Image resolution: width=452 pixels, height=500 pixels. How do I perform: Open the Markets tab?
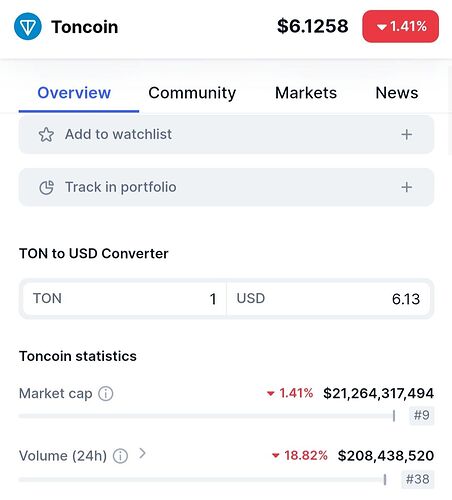(306, 93)
